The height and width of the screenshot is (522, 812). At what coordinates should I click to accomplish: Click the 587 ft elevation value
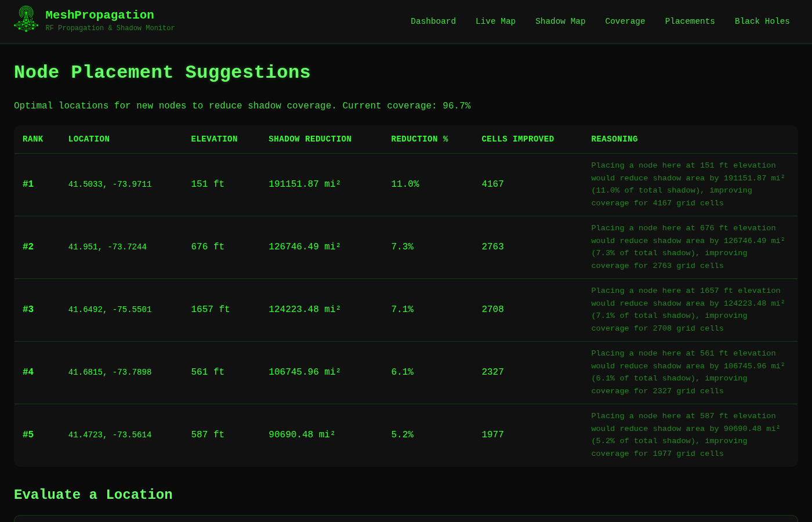tap(208, 435)
